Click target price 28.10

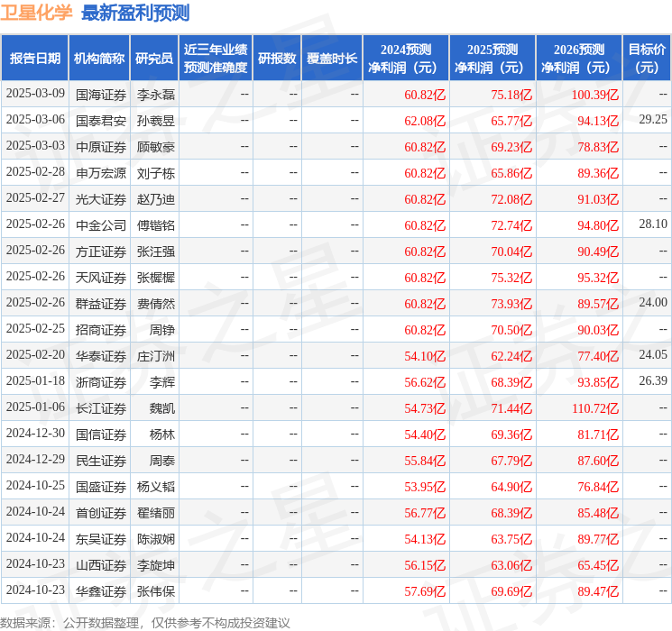(653, 224)
